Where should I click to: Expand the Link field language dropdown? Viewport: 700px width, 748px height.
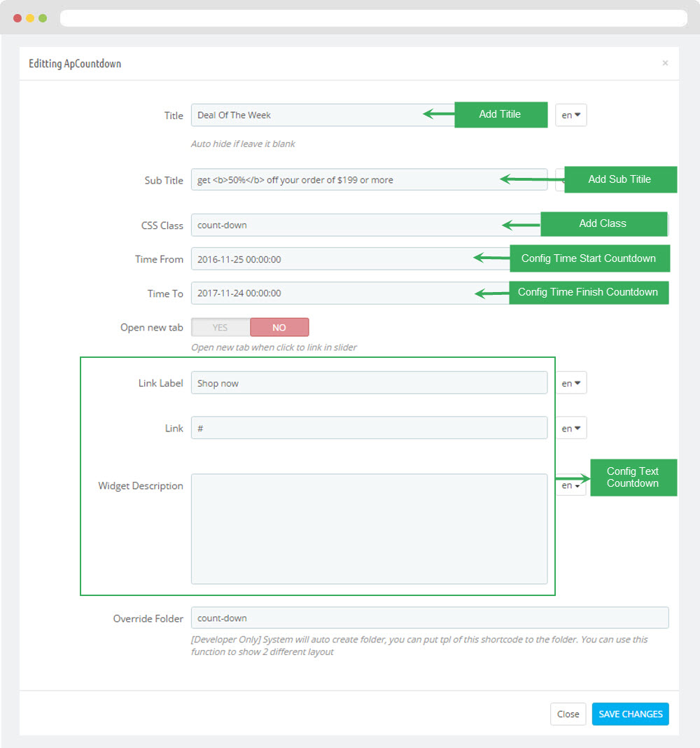(570, 429)
